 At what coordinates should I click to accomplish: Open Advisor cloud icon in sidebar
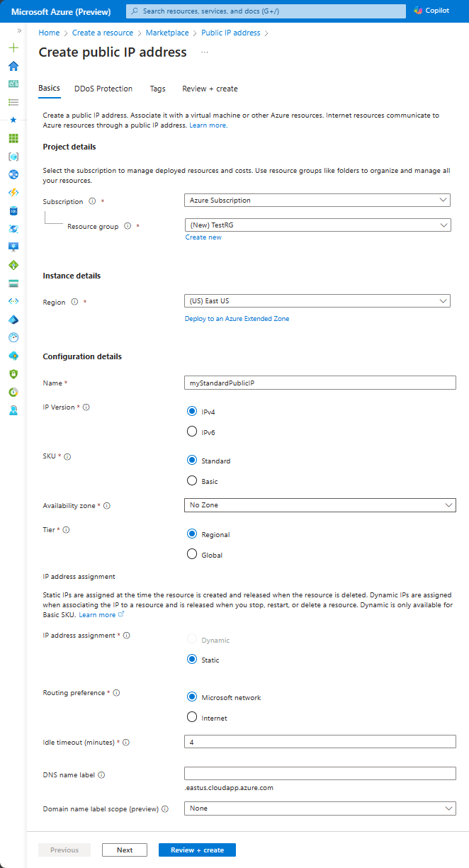[13, 355]
